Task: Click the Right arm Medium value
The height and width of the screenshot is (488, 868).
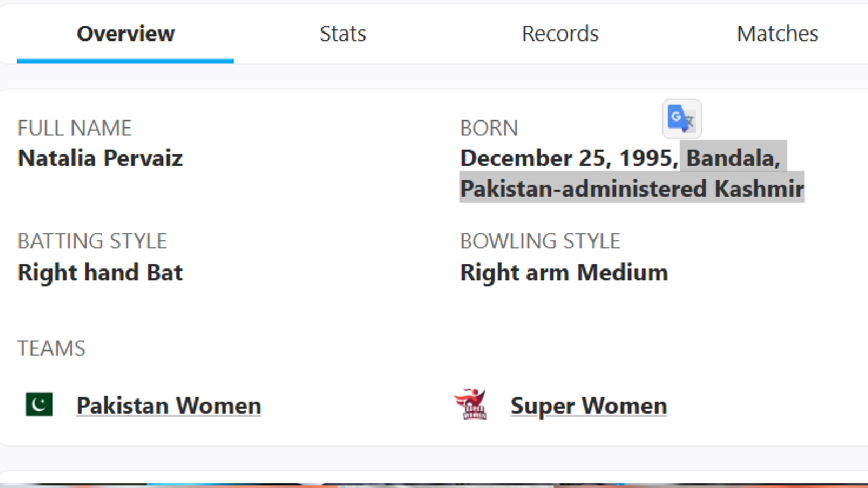Action: [x=564, y=272]
